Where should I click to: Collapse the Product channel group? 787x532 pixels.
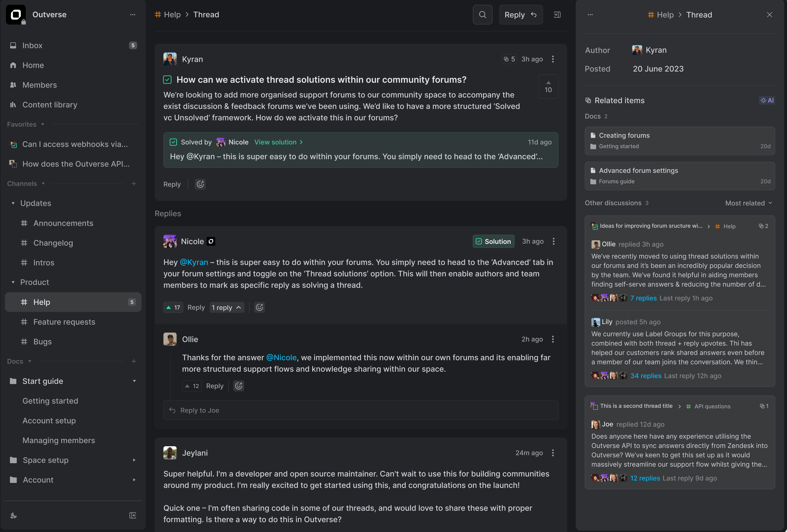pyautogui.click(x=13, y=282)
